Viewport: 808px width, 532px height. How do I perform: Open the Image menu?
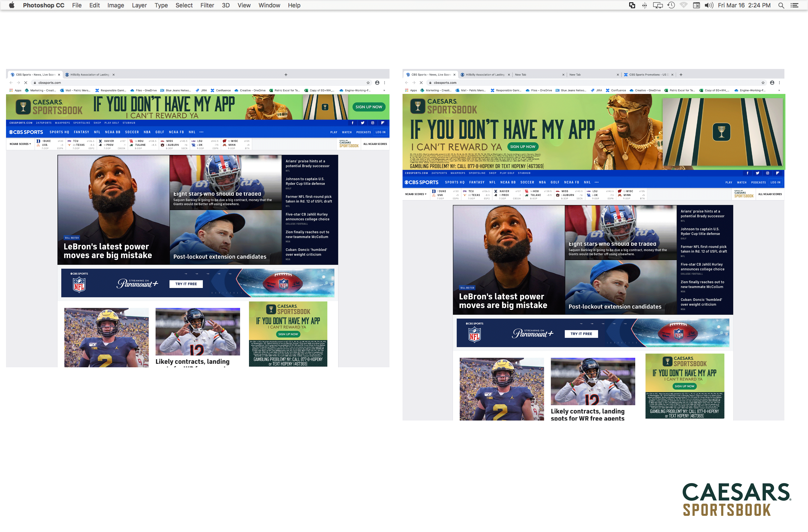[115, 5]
